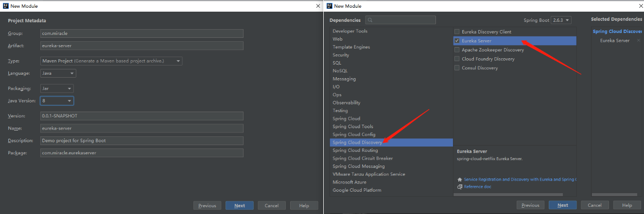Image resolution: width=644 pixels, height=214 pixels.
Task: Select Spring Cloud Config category
Action: click(354, 134)
